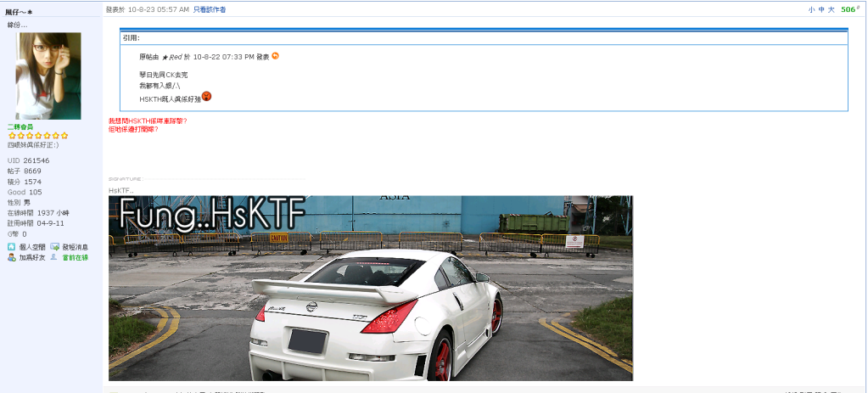The height and width of the screenshot is (393, 868).
Task: Click the Fung..HsKTF signature car image
Action: pos(371,288)
